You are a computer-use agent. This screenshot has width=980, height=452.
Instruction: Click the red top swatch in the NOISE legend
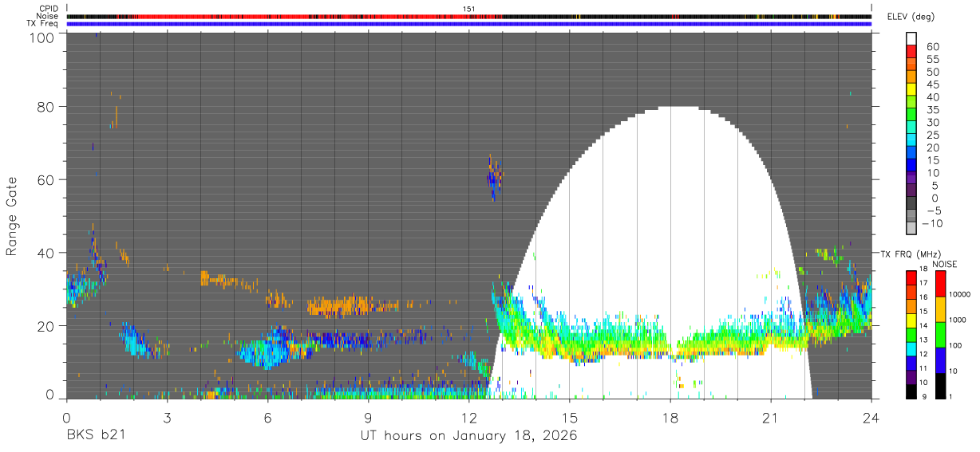(x=940, y=283)
